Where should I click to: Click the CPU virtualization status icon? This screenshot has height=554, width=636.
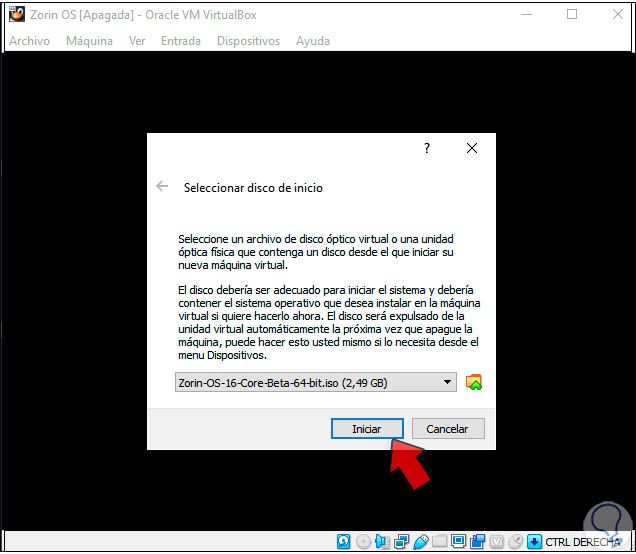tap(497, 541)
